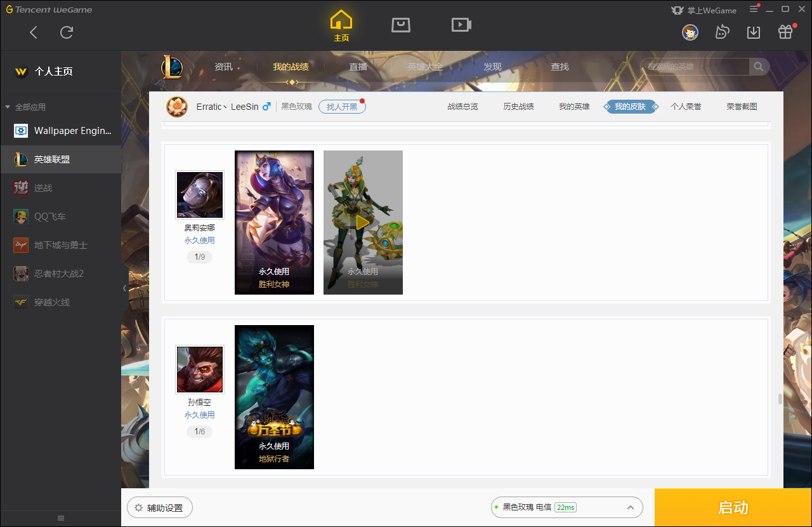Open the gift box icon
812x527 pixels.
point(785,32)
